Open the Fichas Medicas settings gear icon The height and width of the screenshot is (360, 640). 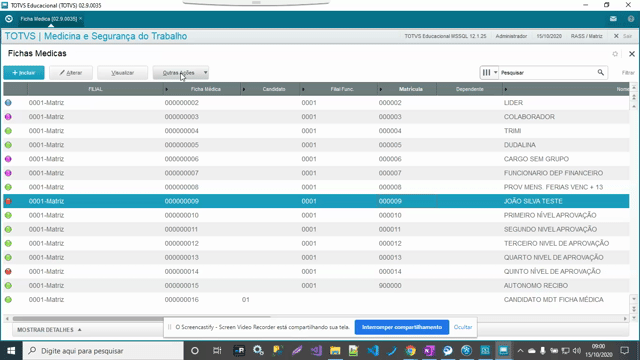[x=615, y=54]
